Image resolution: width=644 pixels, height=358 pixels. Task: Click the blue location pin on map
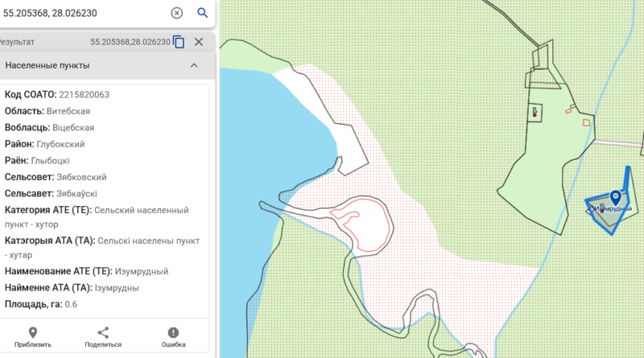pyautogui.click(x=616, y=196)
